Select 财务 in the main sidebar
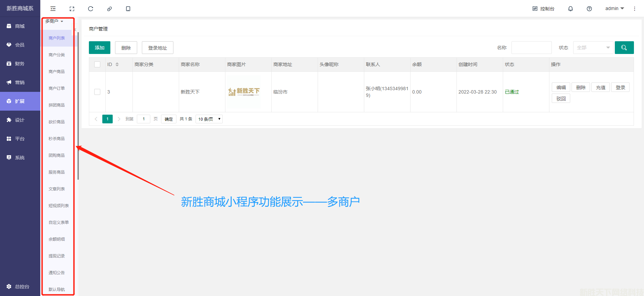The image size is (644, 296). (20, 64)
